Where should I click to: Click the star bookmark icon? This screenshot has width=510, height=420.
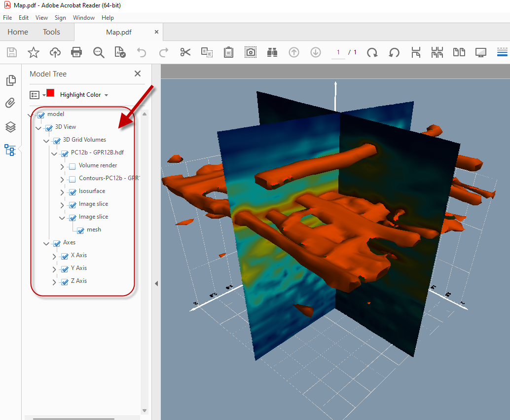click(33, 52)
